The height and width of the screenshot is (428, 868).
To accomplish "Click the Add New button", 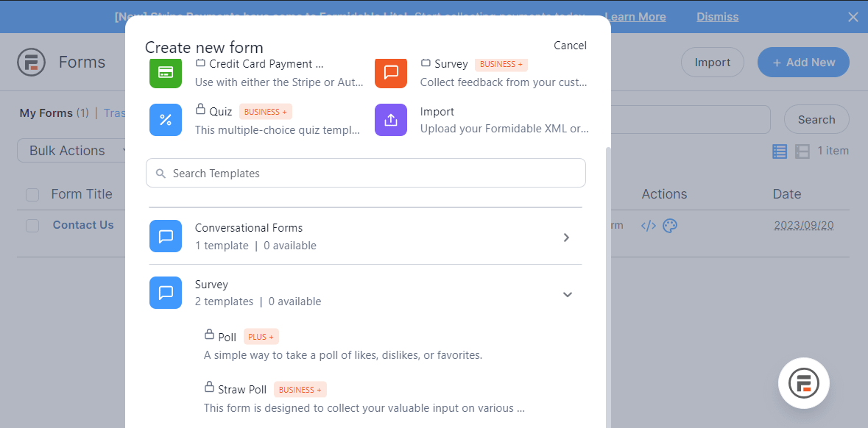I will 803,63.
